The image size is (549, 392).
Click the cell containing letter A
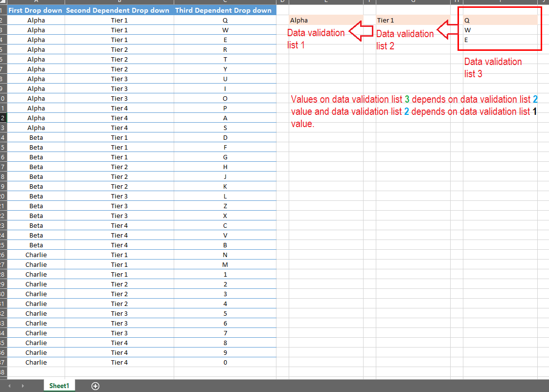[225, 118]
